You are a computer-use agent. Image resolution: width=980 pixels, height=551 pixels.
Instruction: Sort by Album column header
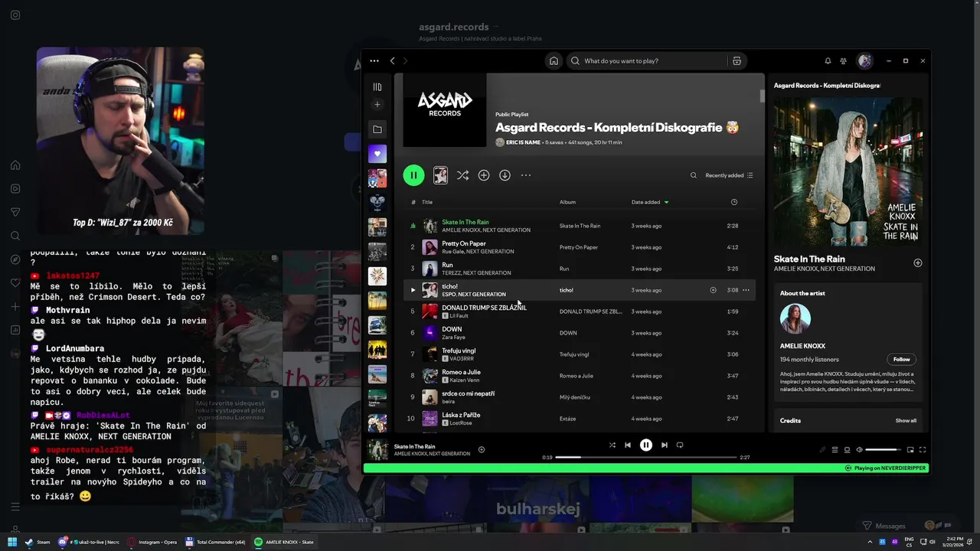pyautogui.click(x=567, y=202)
